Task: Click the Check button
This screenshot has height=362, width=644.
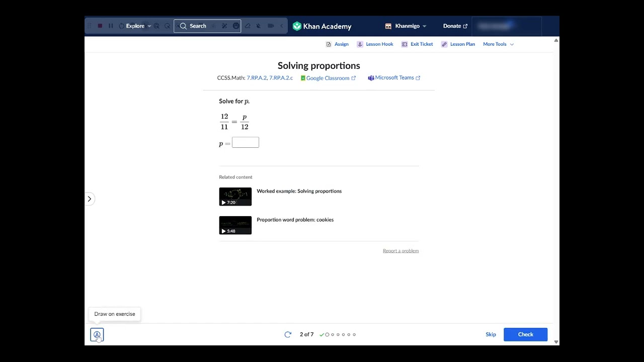Action: [525, 334]
